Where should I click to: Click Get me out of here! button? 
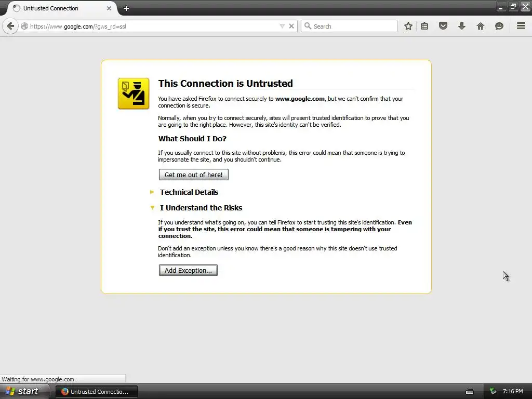[x=194, y=175]
